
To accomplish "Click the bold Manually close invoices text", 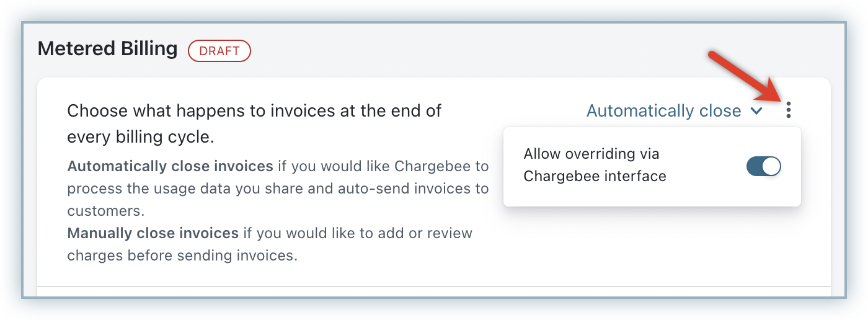I will pyautogui.click(x=153, y=233).
